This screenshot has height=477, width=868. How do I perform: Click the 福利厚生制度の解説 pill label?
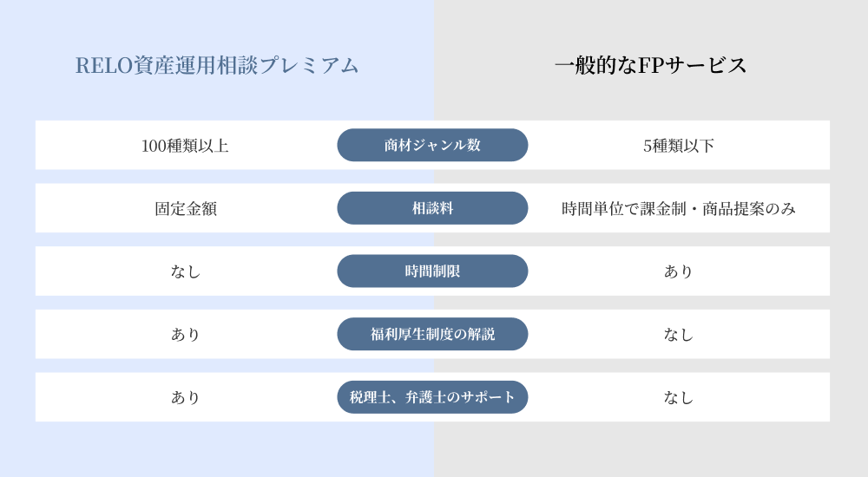point(432,334)
